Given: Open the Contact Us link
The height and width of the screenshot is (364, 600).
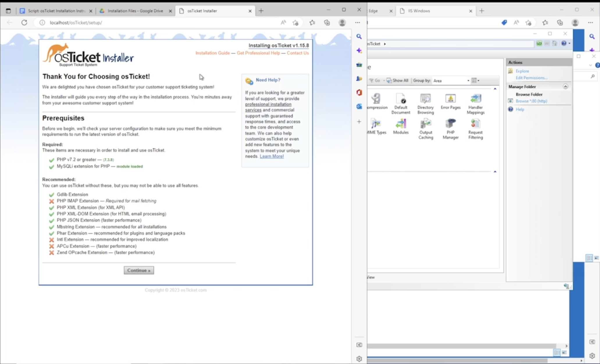Looking at the screenshot, I should point(298,53).
